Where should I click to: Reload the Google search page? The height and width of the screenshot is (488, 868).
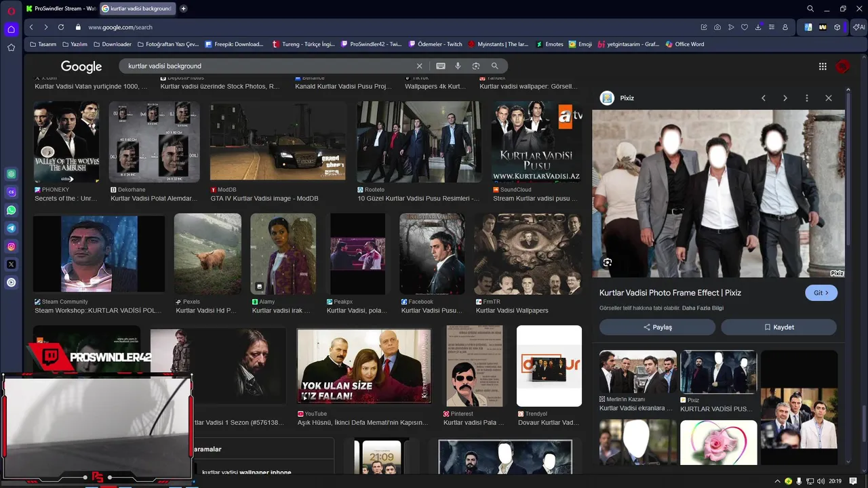61,27
